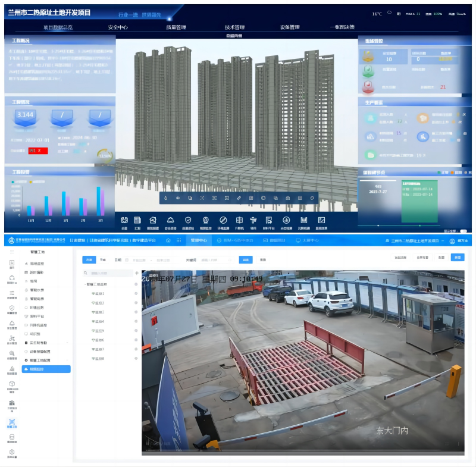Click the hamburger menu icon atop left sidebar
The width and height of the screenshot is (476, 467).
[x=12, y=252]
